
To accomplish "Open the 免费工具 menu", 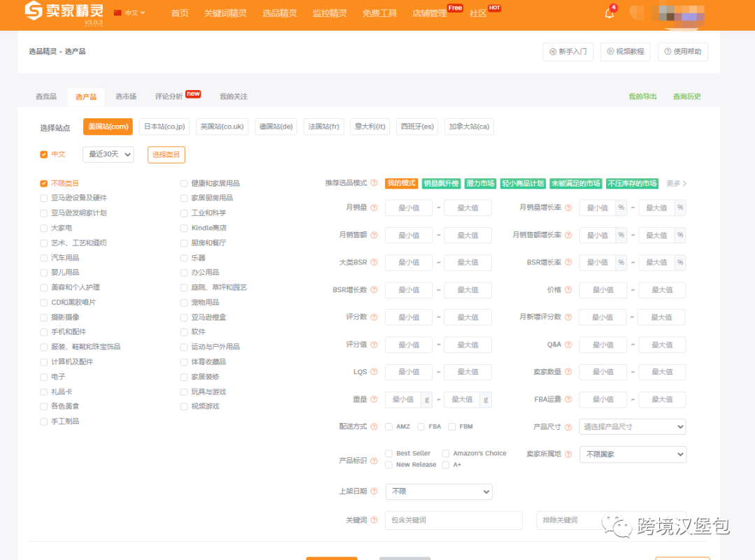I will [380, 13].
